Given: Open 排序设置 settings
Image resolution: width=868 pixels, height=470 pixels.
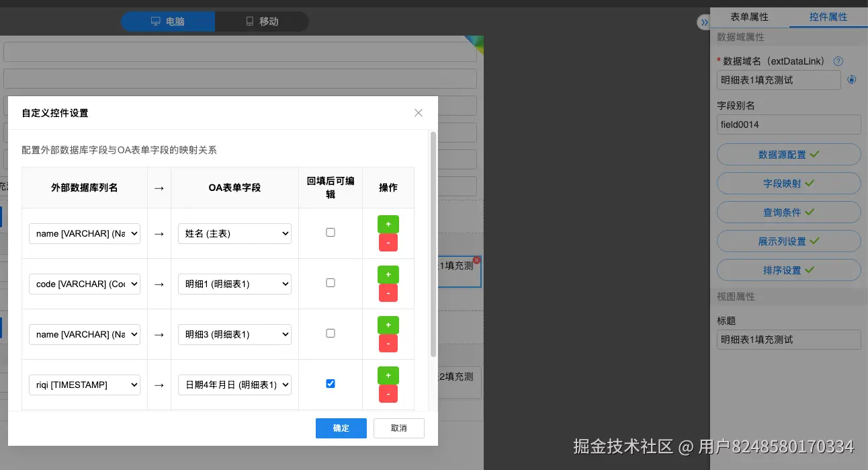Looking at the screenshot, I should 789,270.
